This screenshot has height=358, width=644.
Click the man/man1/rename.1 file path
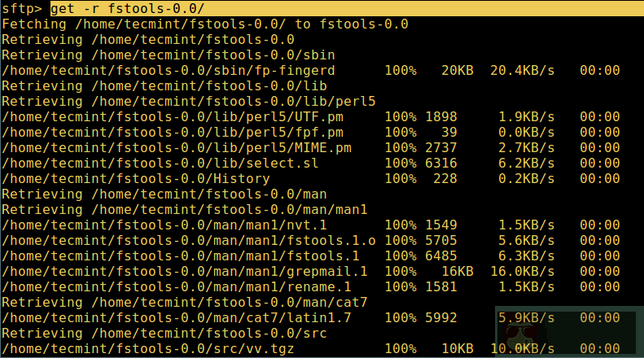177,287
